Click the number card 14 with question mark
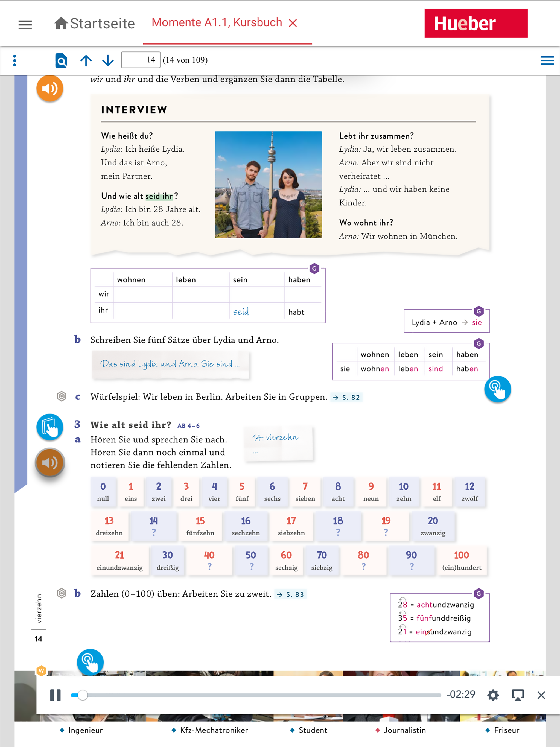Viewport: 560px width, 747px height. (154, 526)
